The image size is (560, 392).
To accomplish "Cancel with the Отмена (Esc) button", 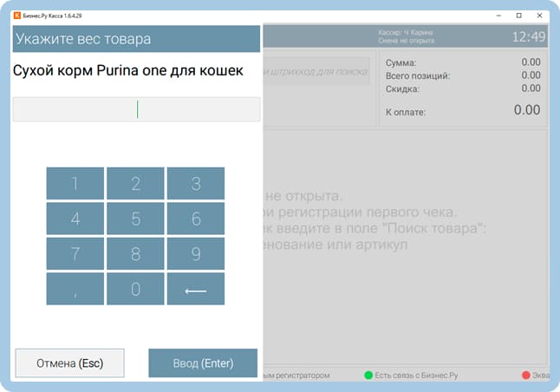I will coord(69,363).
